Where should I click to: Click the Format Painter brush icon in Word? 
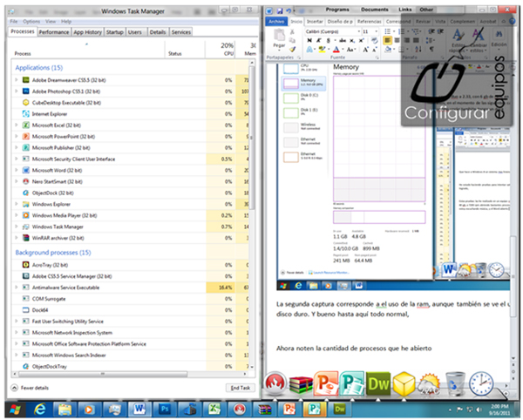coord(292,50)
